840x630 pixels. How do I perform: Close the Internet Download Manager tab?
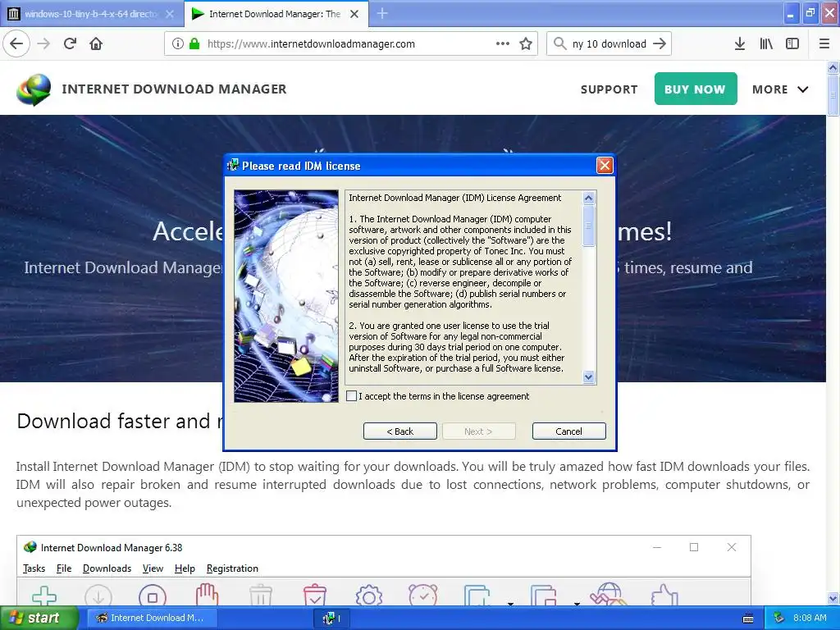click(x=354, y=14)
